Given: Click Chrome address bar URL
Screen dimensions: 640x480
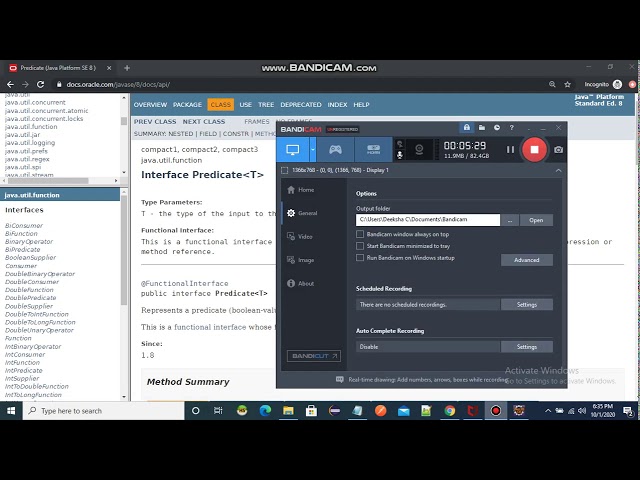Looking at the screenshot, I should click(x=118, y=84).
